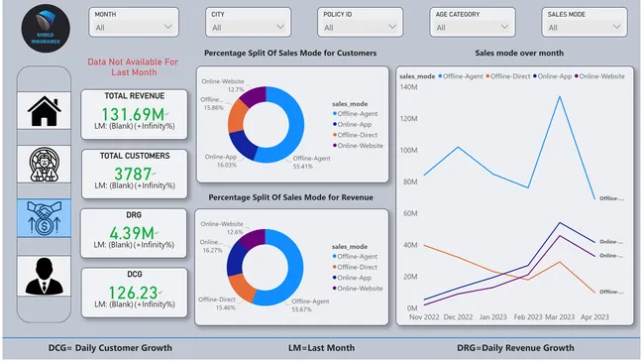The image size is (644, 363).
Task: Select the TOTAL REVENUE 131.69M card
Action: [x=135, y=114]
